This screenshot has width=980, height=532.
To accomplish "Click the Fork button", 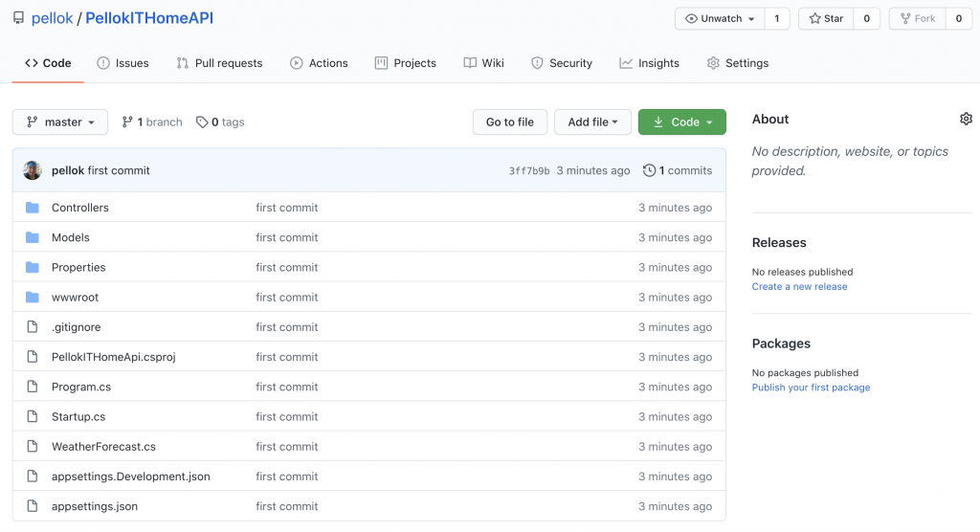I will [918, 18].
